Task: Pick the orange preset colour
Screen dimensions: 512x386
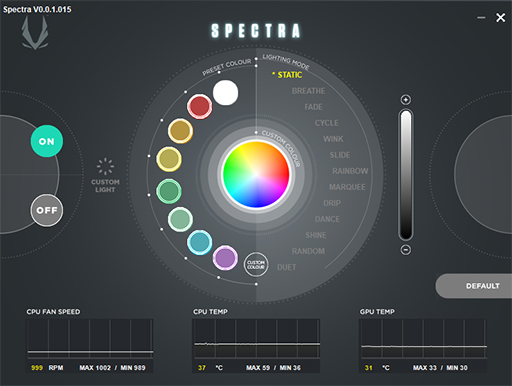Action: (x=180, y=131)
